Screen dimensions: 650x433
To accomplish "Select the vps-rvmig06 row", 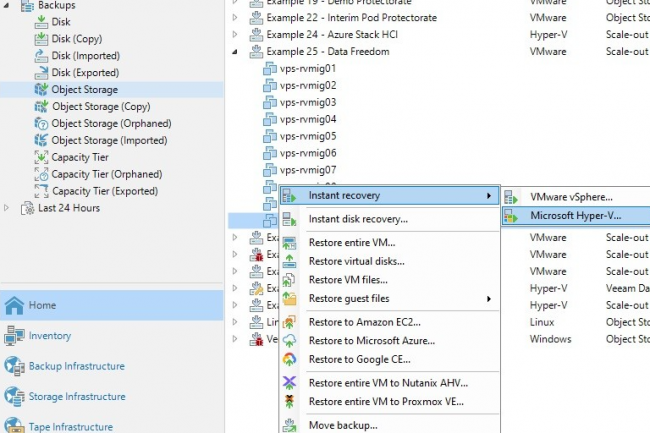I will click(x=307, y=153).
